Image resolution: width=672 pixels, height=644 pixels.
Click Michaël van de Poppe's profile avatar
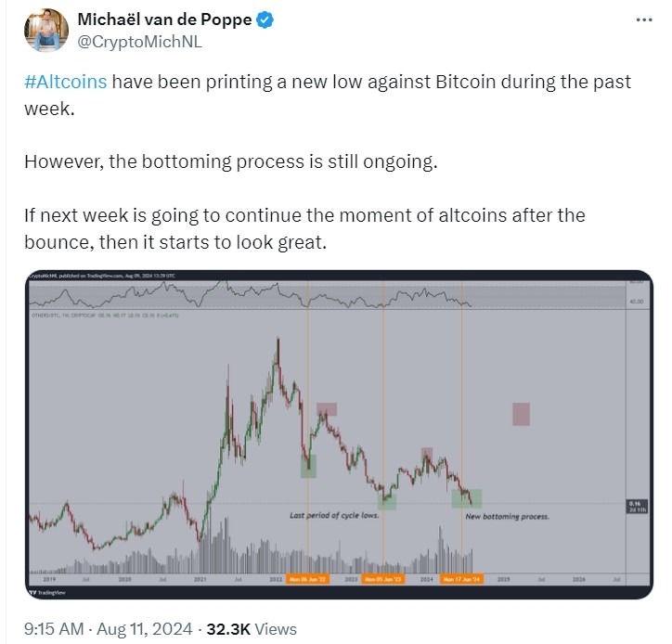click(x=46, y=31)
